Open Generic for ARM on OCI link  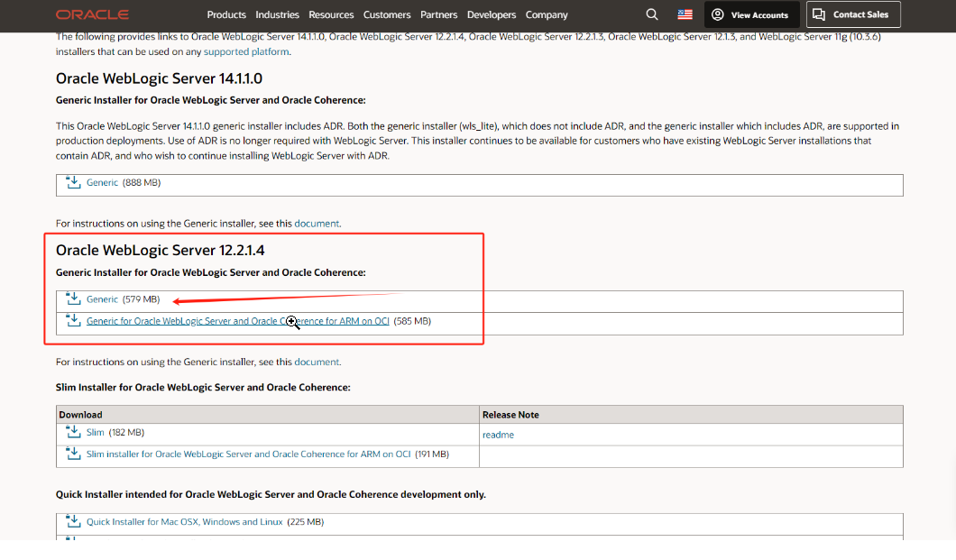tap(238, 321)
